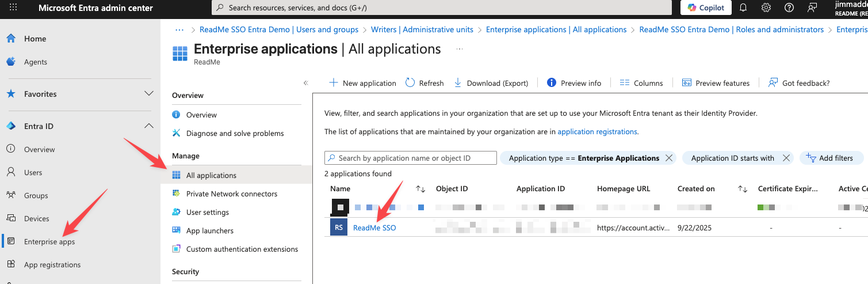This screenshot has width=868, height=284.
Task: Open Users in sidebar
Action: tap(33, 172)
